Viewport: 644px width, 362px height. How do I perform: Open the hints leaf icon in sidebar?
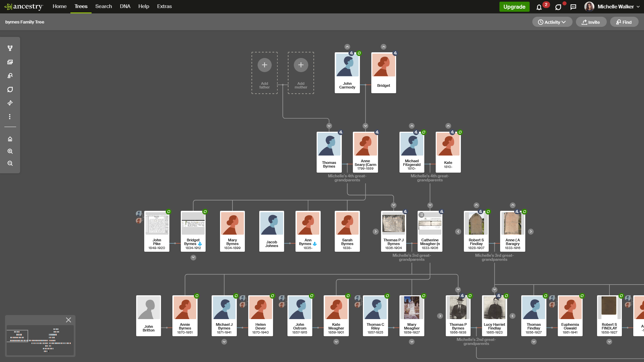(10, 89)
